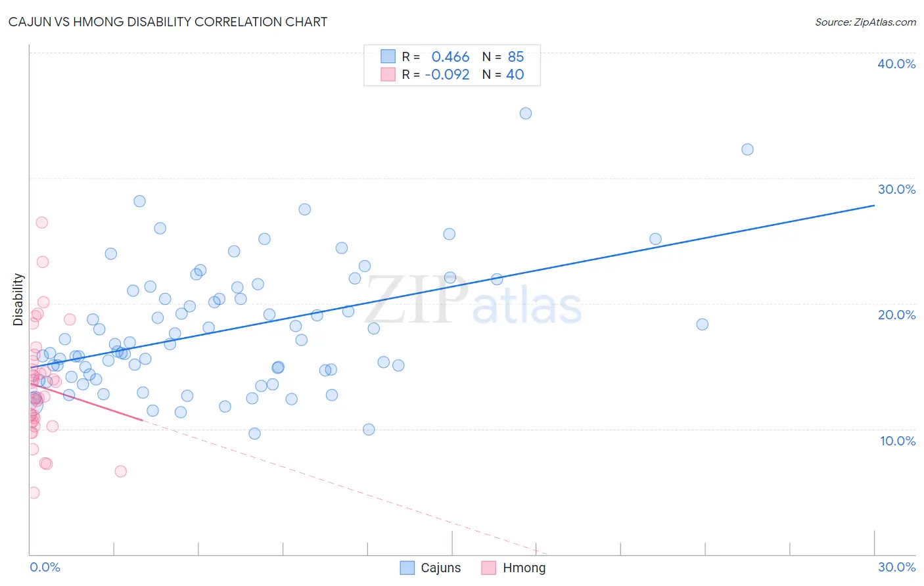This screenshot has width=924, height=586.
Task: Click the 40.0% y-axis label
Action: pyautogui.click(x=896, y=64)
